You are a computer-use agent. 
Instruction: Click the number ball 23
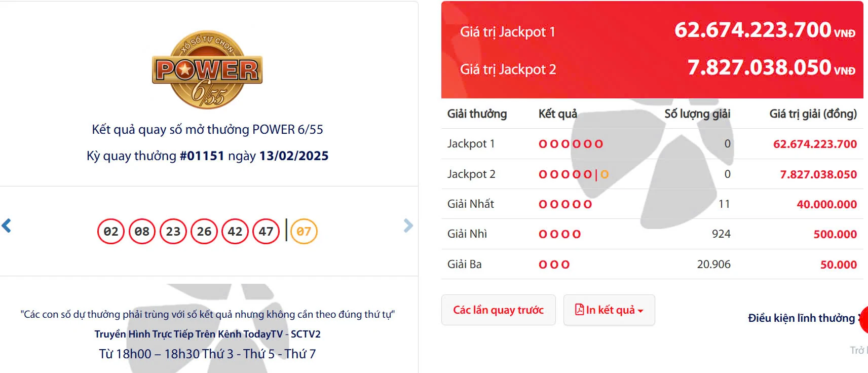coord(173,231)
